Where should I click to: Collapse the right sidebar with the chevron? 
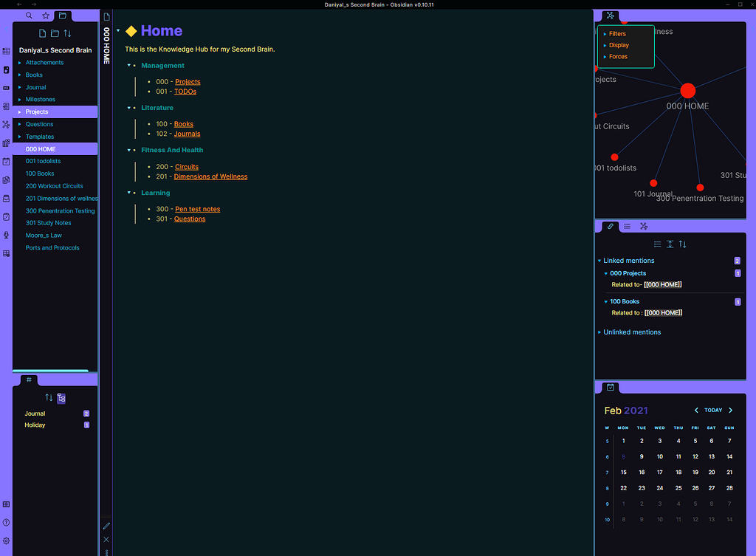coord(751,29)
